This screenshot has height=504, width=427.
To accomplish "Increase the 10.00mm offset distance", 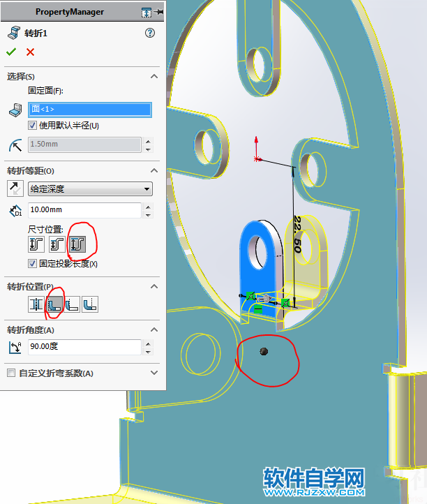I will [148, 206].
